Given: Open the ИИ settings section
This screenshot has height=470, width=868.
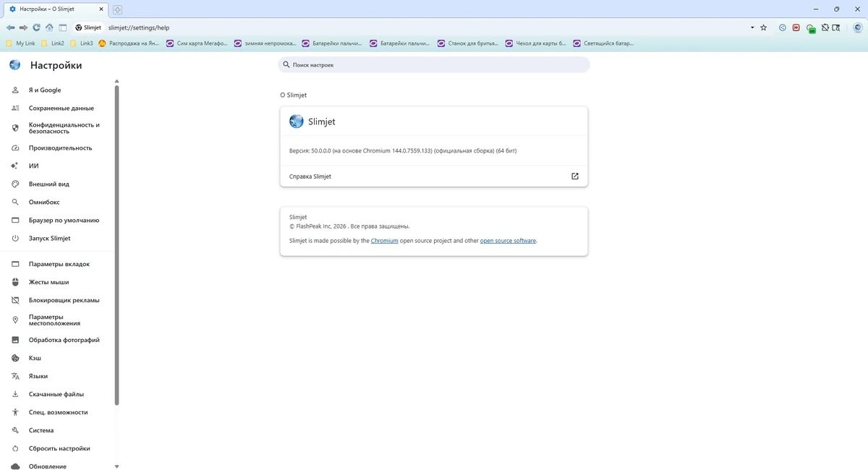Looking at the screenshot, I should coord(58,166).
